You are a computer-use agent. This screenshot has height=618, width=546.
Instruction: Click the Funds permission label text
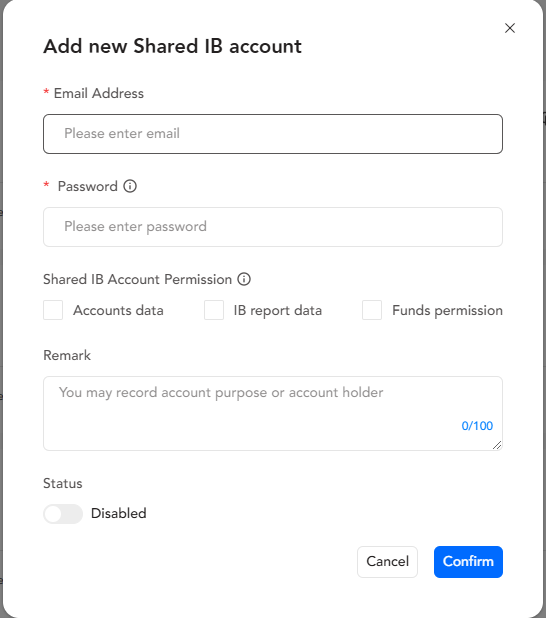click(447, 311)
